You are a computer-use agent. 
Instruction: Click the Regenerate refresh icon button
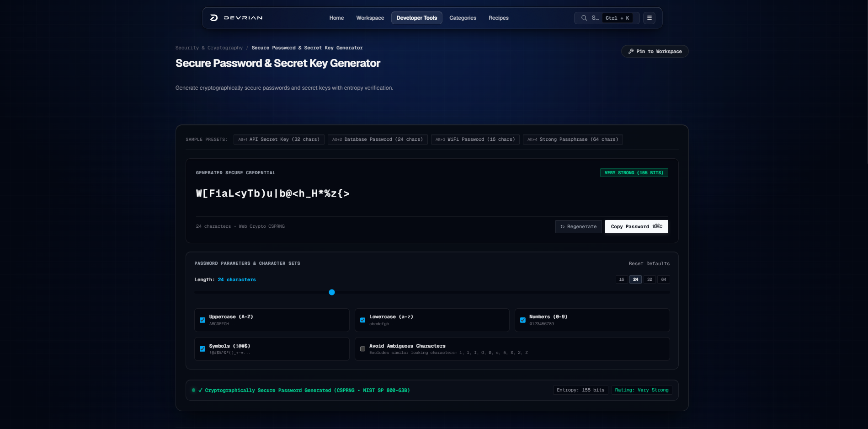(x=578, y=226)
